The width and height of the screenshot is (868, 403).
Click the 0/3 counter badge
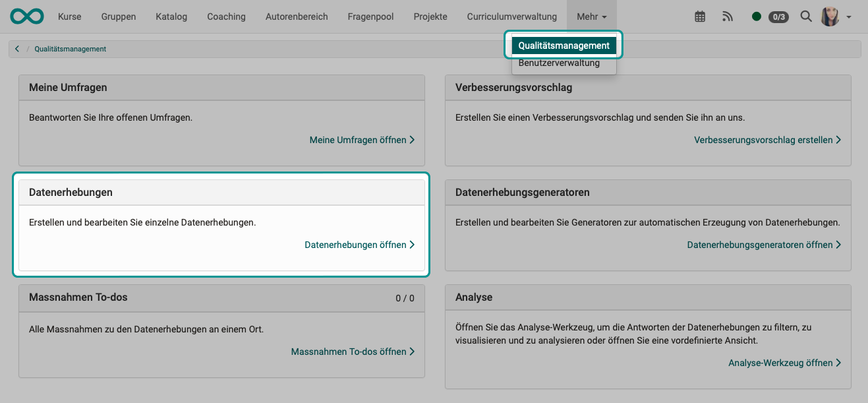point(778,17)
